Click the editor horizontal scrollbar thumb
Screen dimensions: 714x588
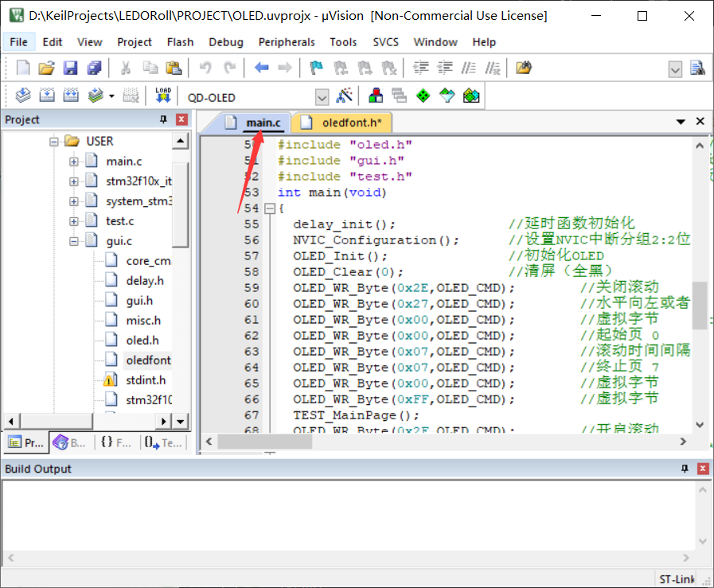click(264, 442)
